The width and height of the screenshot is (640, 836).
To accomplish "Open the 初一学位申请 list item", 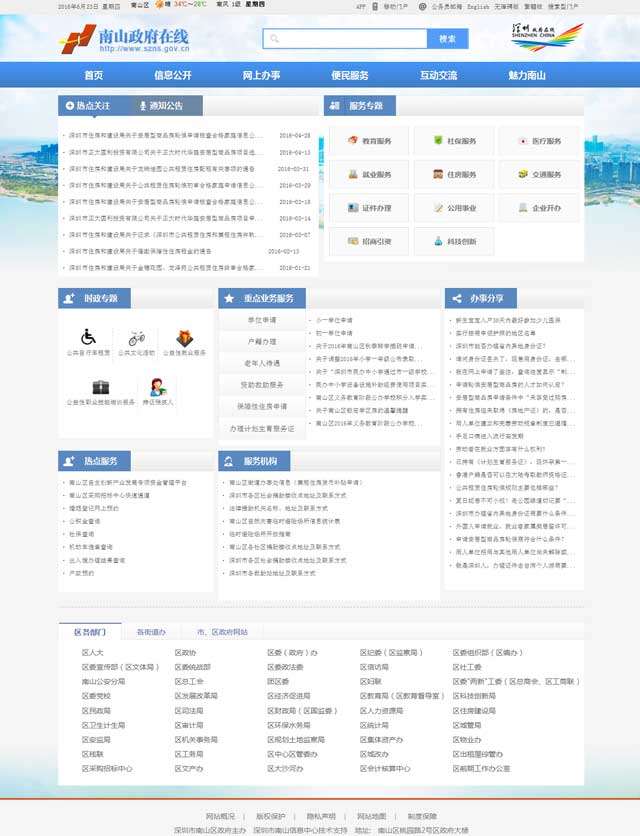I will 334,333.
